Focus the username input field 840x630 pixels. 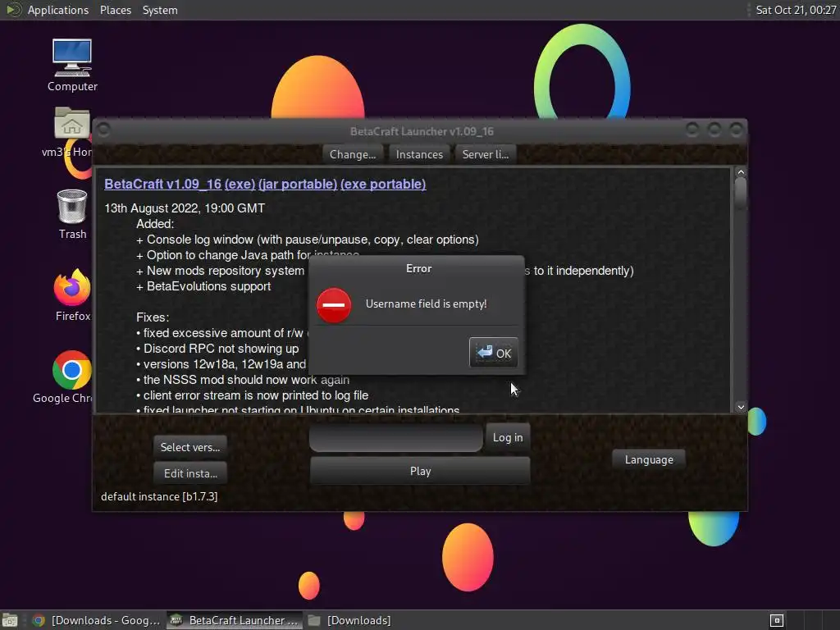click(x=396, y=437)
